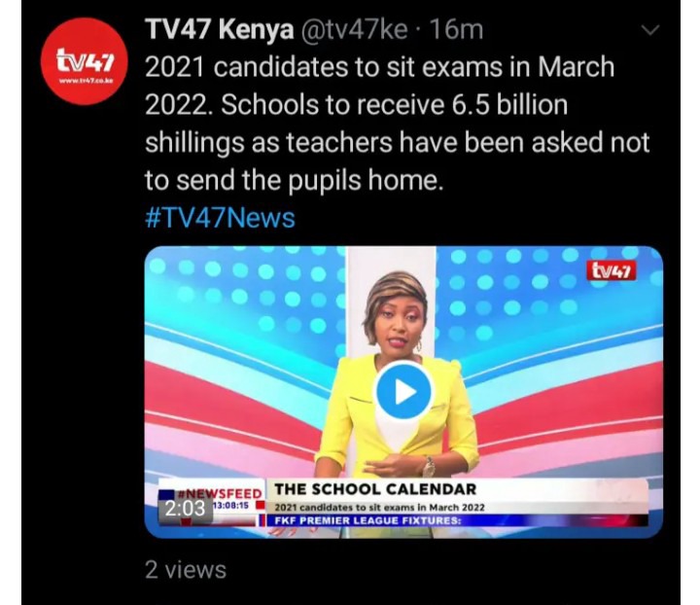Screen dimensions: 700x605
Task: Play the school calendar video
Action: [x=403, y=392]
